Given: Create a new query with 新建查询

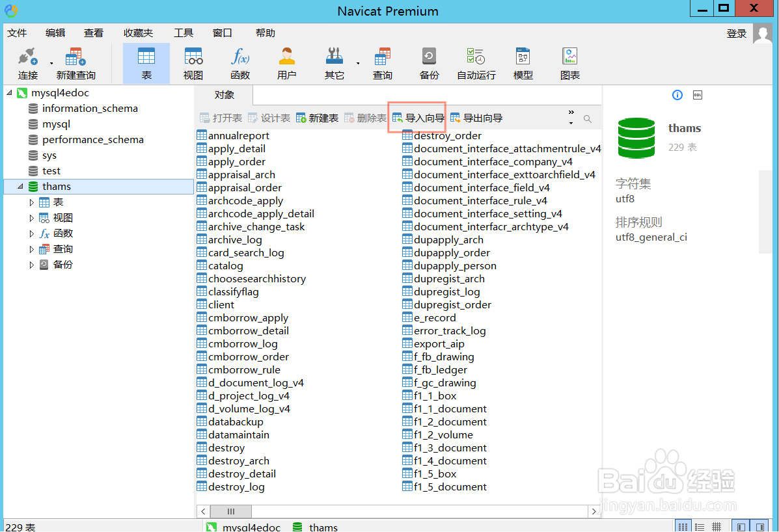Looking at the screenshot, I should 75,64.
